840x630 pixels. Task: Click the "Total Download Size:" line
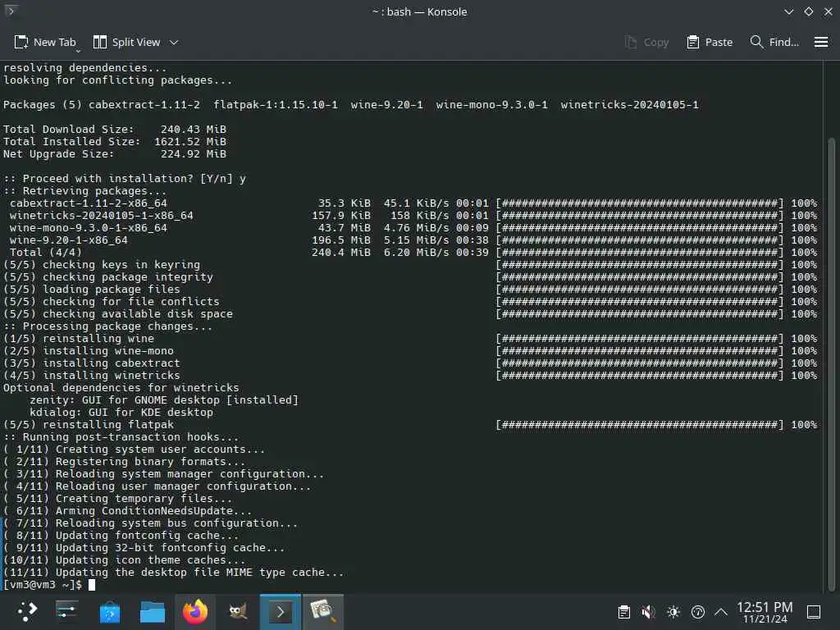point(115,129)
